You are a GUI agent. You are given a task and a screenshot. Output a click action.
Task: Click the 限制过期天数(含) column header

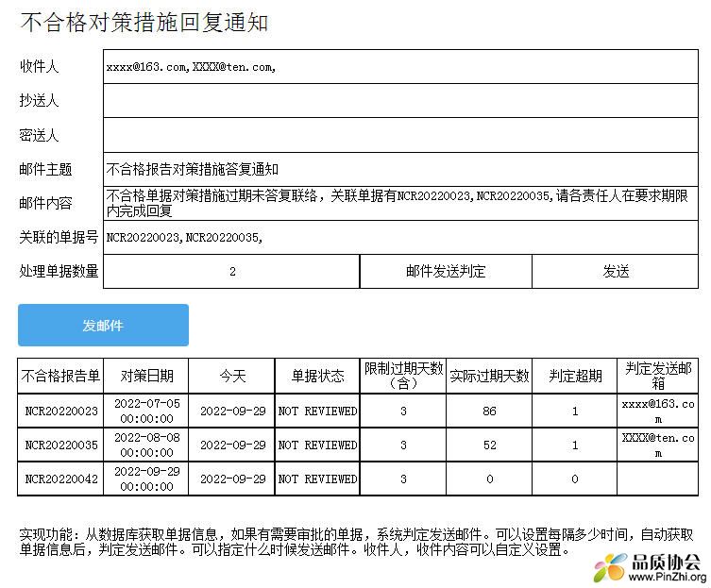(403, 376)
